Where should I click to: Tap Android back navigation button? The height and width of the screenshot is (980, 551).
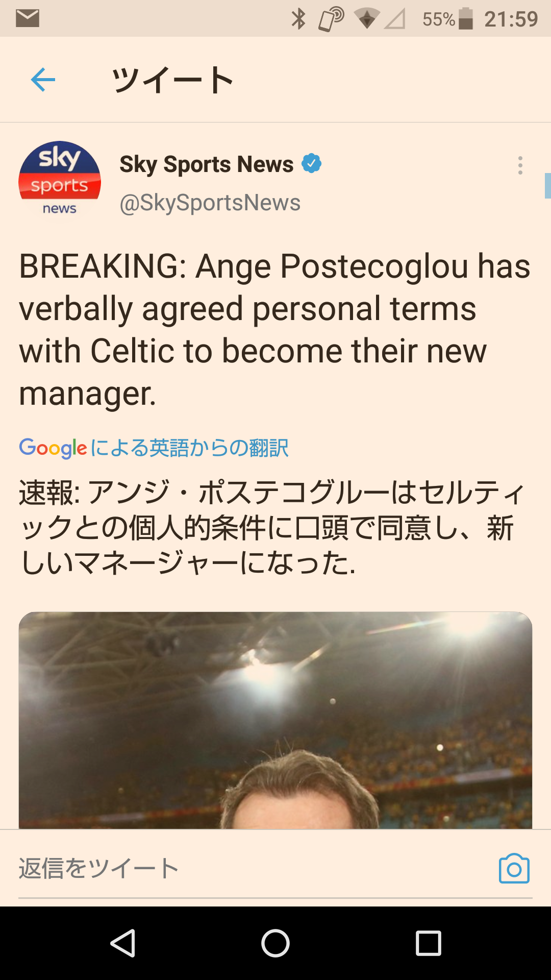point(123,943)
